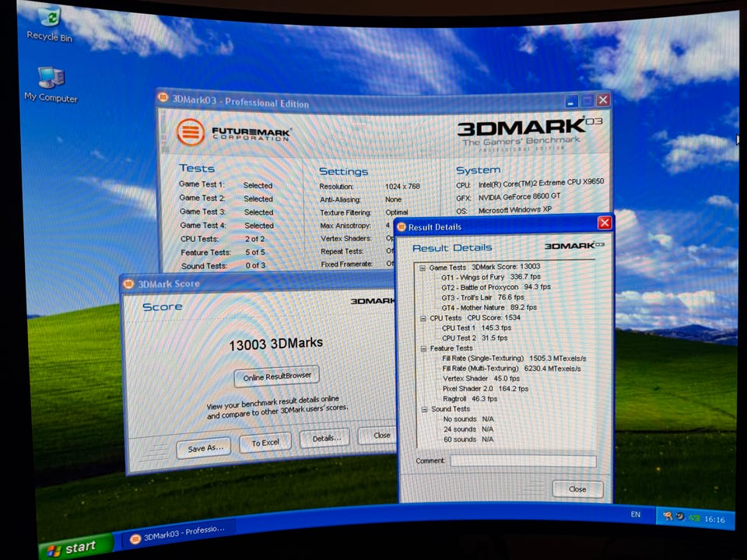747x560 pixels.
Task: Open the Start menu
Action: (x=76, y=548)
